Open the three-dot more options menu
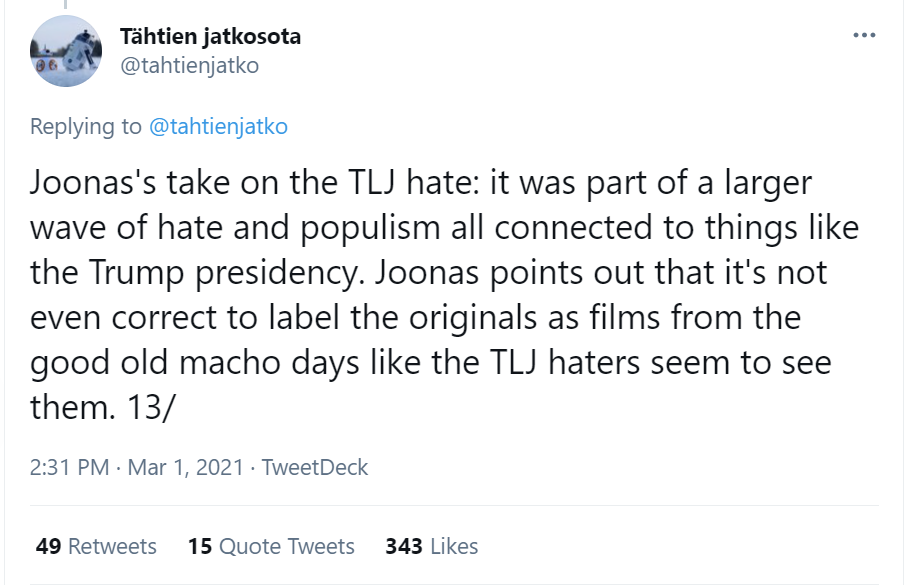 click(864, 36)
